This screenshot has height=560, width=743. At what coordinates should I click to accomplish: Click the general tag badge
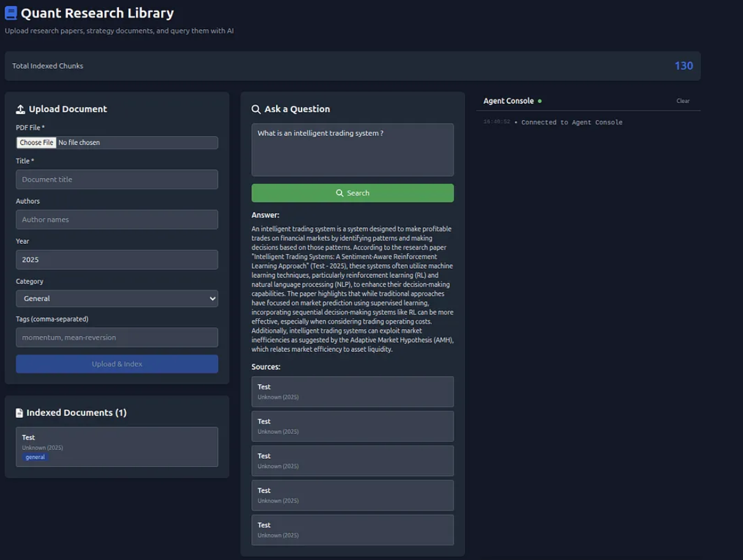click(x=35, y=458)
